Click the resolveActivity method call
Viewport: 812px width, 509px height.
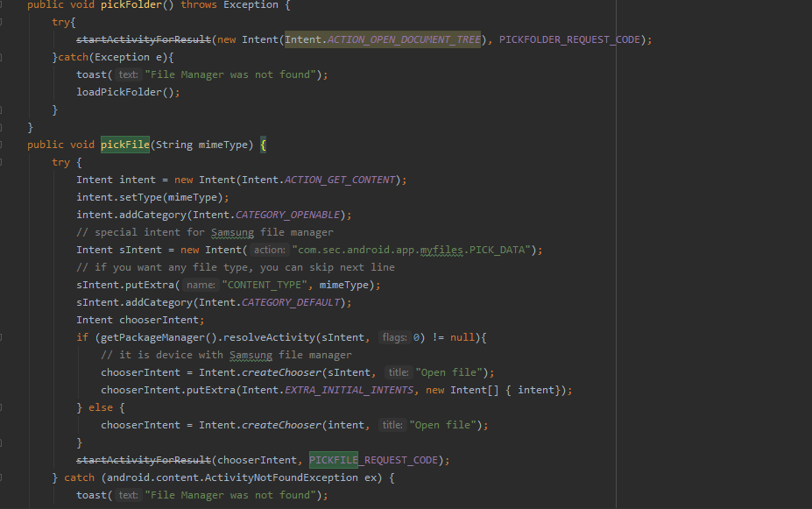269,337
